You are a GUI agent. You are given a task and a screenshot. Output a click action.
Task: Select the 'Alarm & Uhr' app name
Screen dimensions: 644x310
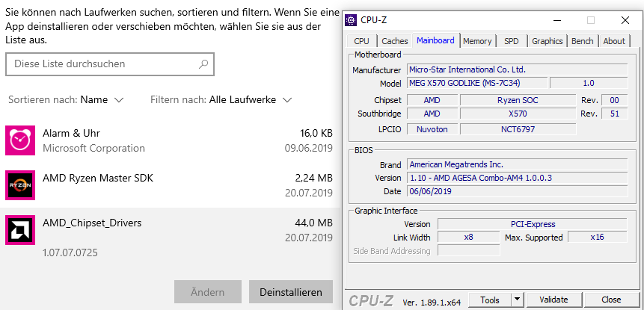pos(72,133)
